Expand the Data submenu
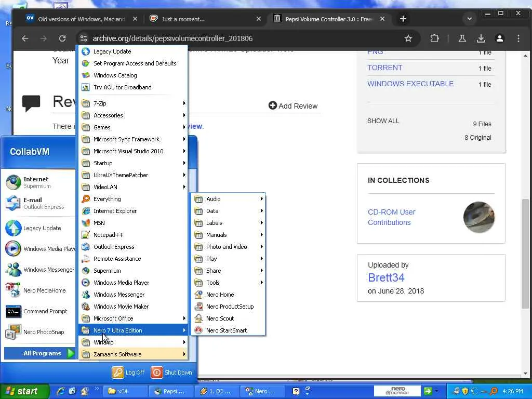 coord(228,211)
